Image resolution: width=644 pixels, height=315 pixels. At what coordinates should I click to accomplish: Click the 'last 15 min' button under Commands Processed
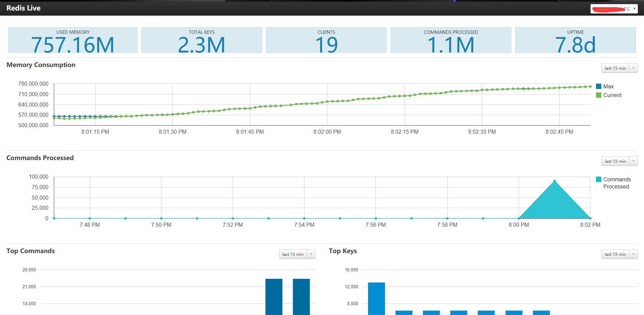coord(615,161)
